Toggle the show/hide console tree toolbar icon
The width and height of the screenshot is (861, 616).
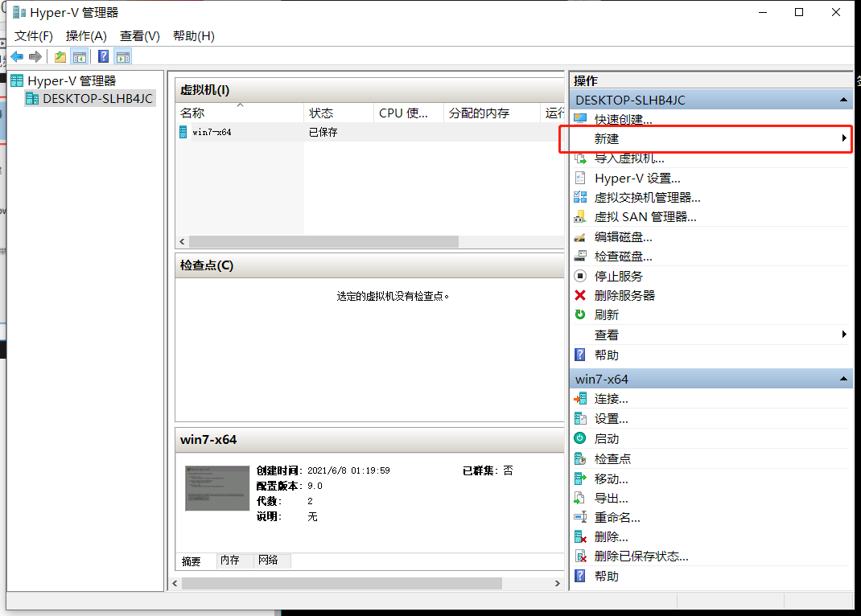pyautogui.click(x=80, y=56)
